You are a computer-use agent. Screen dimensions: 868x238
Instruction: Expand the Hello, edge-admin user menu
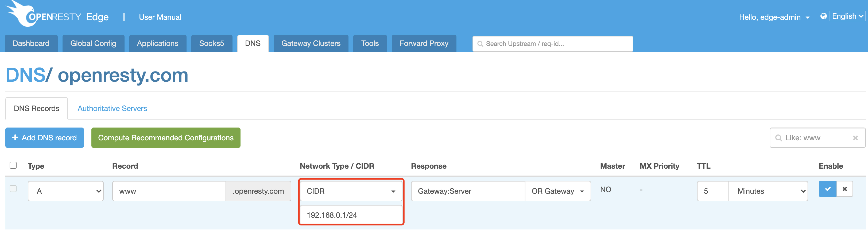(x=774, y=17)
